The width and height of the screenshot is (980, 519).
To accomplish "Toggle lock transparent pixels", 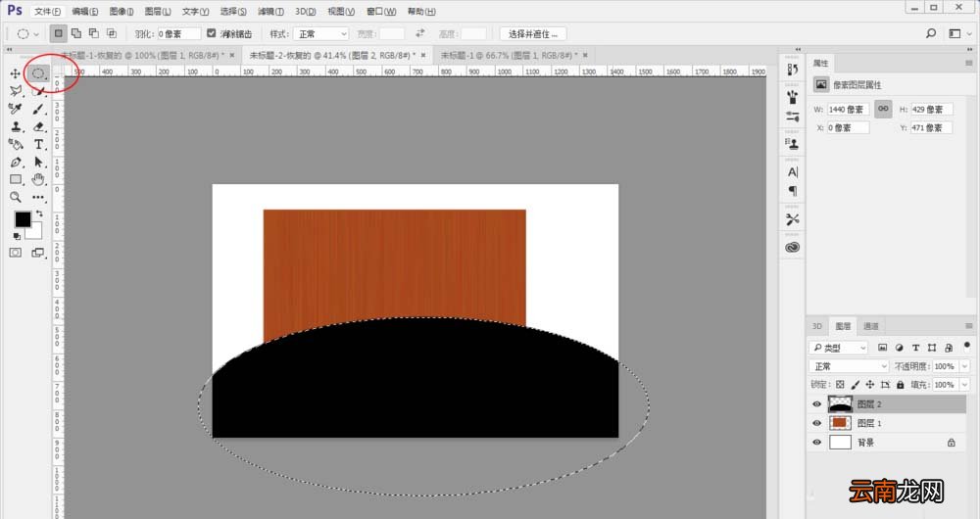I will (840, 385).
